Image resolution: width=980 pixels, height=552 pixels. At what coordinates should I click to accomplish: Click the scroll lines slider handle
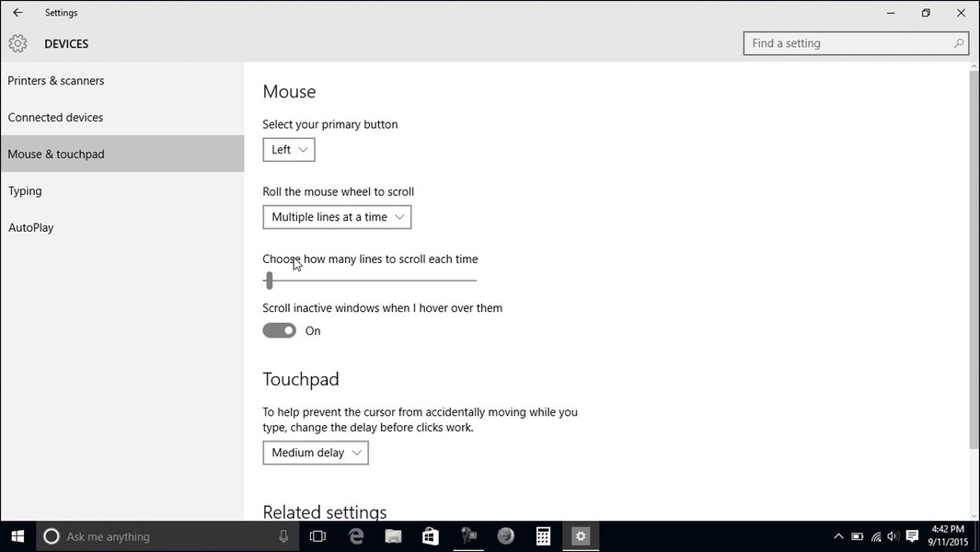click(270, 280)
